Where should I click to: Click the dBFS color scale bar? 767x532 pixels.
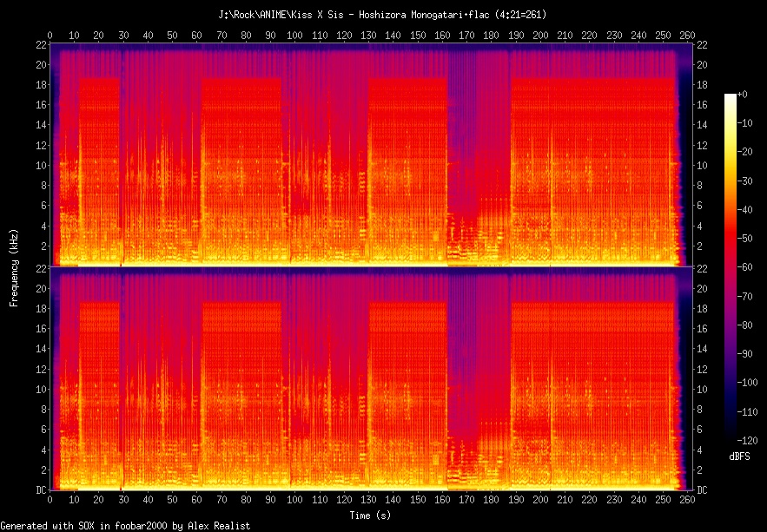731,266
